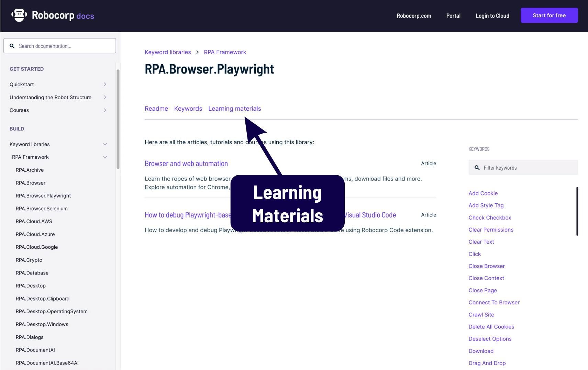The width and height of the screenshot is (588, 370).
Task: Focus the Search documentation field
Action: point(60,46)
